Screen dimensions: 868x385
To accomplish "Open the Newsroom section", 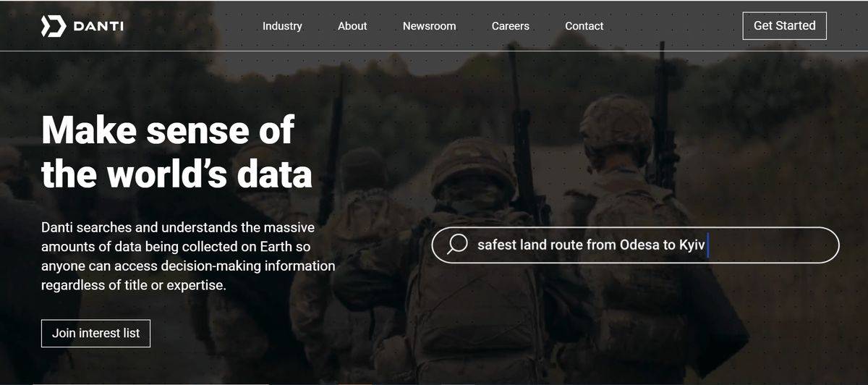I will coord(429,26).
